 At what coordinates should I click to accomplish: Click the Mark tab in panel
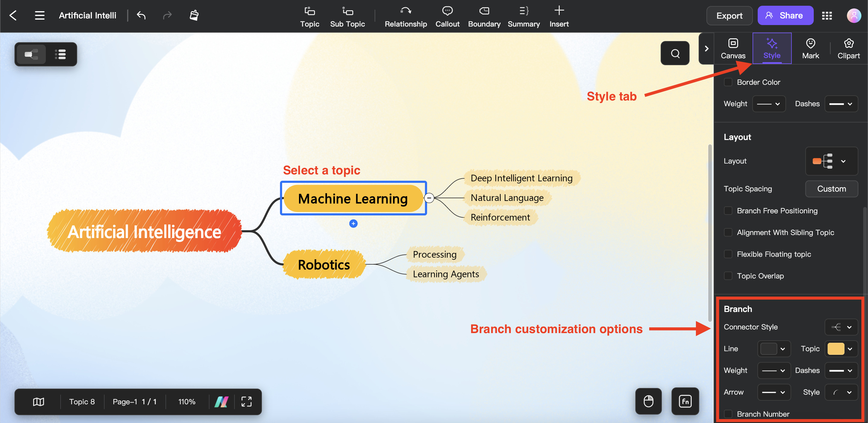click(x=810, y=49)
